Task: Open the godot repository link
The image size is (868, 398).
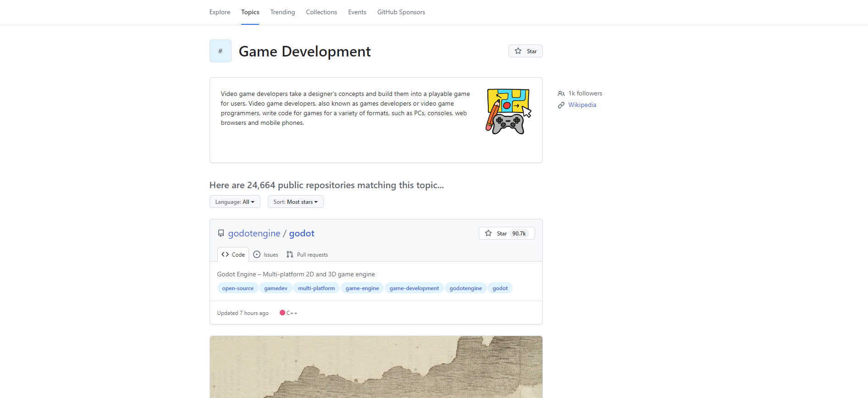Action: click(302, 233)
